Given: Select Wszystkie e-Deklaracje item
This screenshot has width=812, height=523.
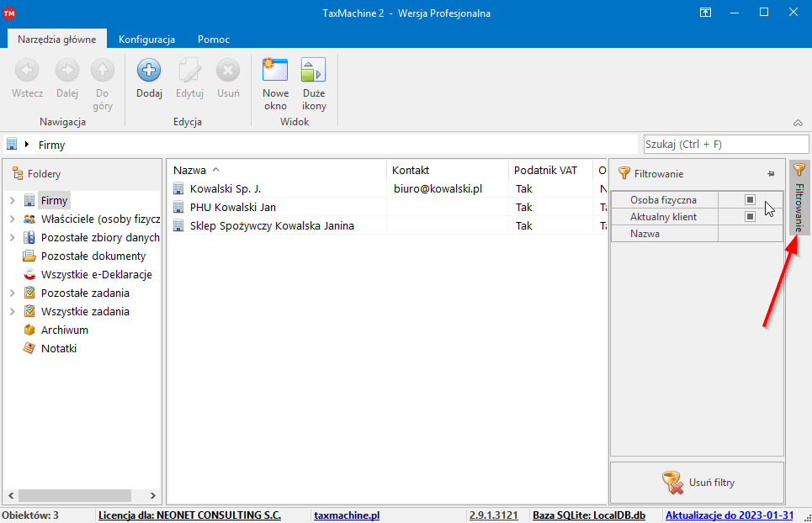Looking at the screenshot, I should coord(96,274).
